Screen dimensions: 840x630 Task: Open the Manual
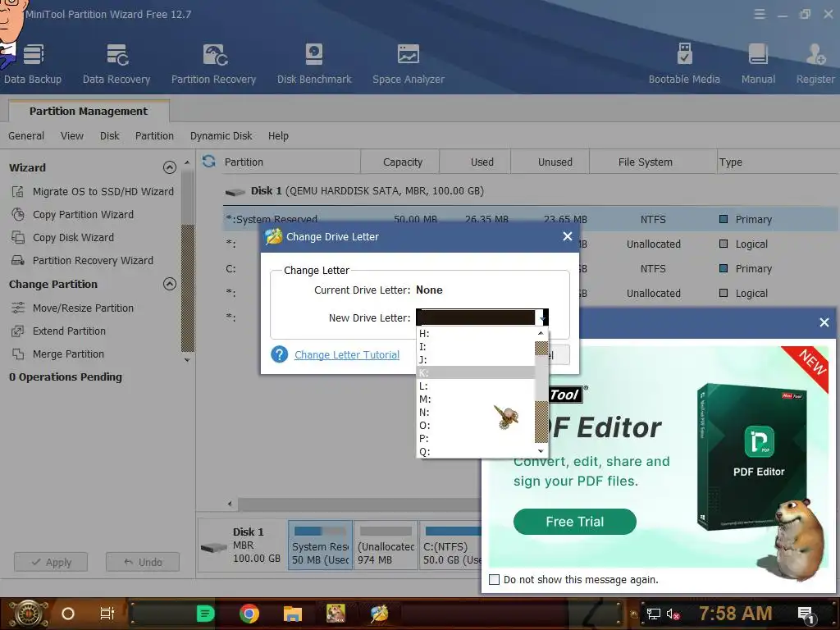(x=758, y=64)
